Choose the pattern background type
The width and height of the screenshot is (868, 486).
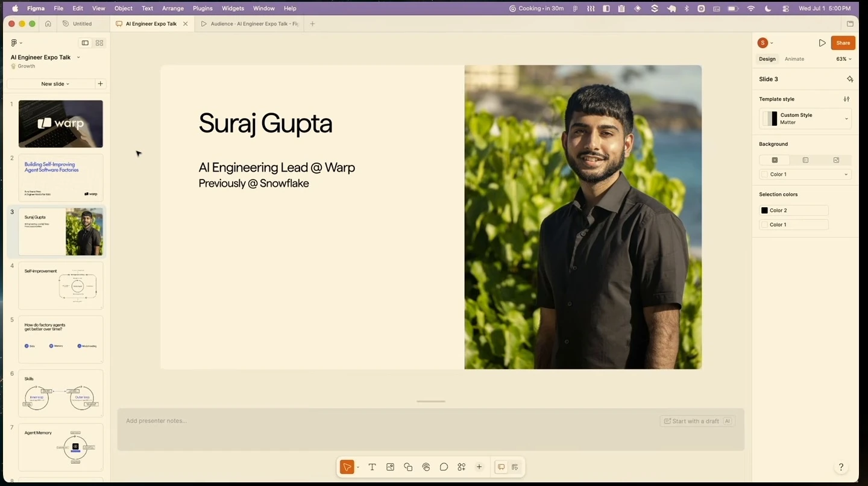coord(805,160)
